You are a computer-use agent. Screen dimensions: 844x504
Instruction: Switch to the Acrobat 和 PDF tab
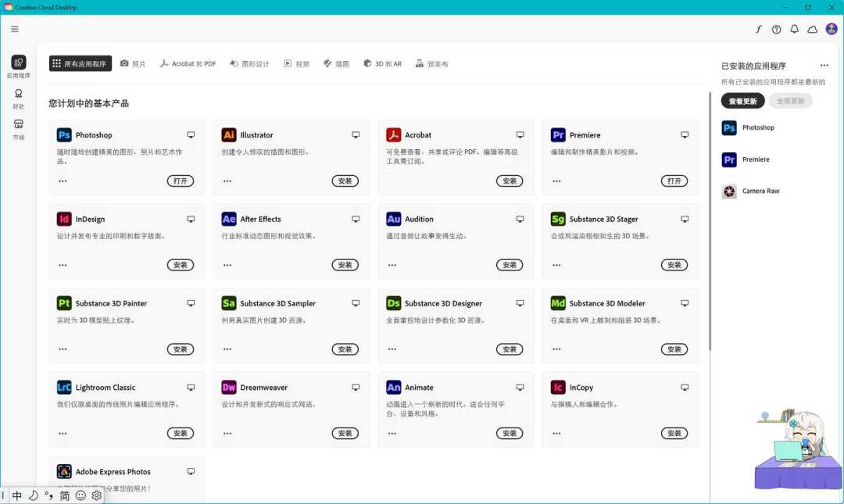pyautogui.click(x=188, y=63)
